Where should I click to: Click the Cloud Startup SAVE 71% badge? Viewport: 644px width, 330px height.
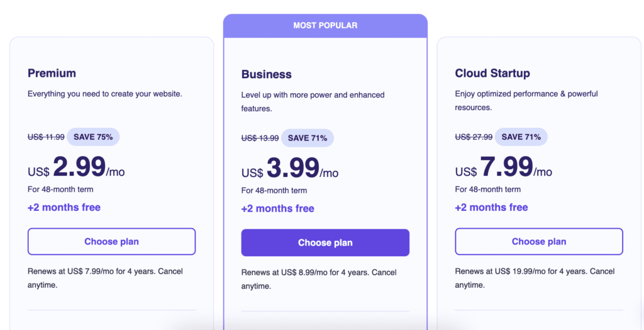click(x=521, y=137)
